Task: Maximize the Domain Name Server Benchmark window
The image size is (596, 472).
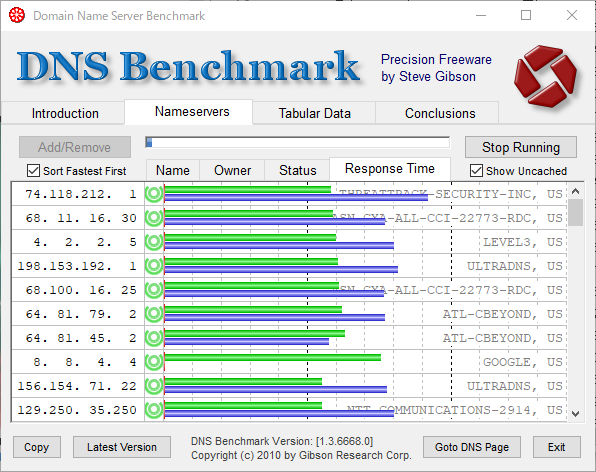Action: (x=526, y=16)
